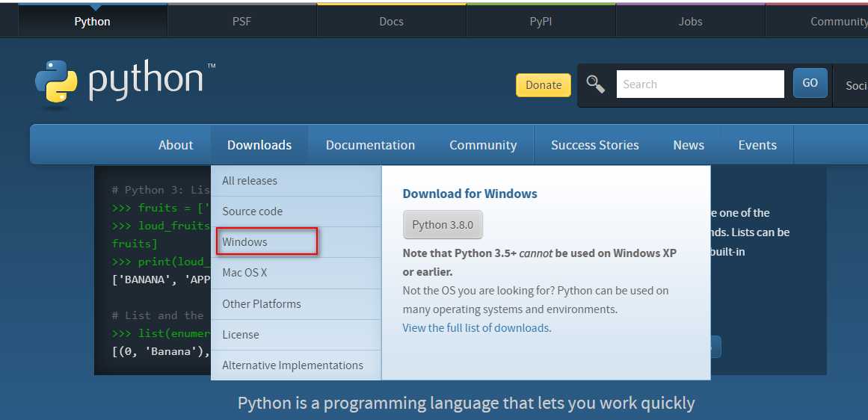Select Mac OS X download option
Image resolution: width=868 pixels, height=420 pixels.
click(x=296, y=273)
